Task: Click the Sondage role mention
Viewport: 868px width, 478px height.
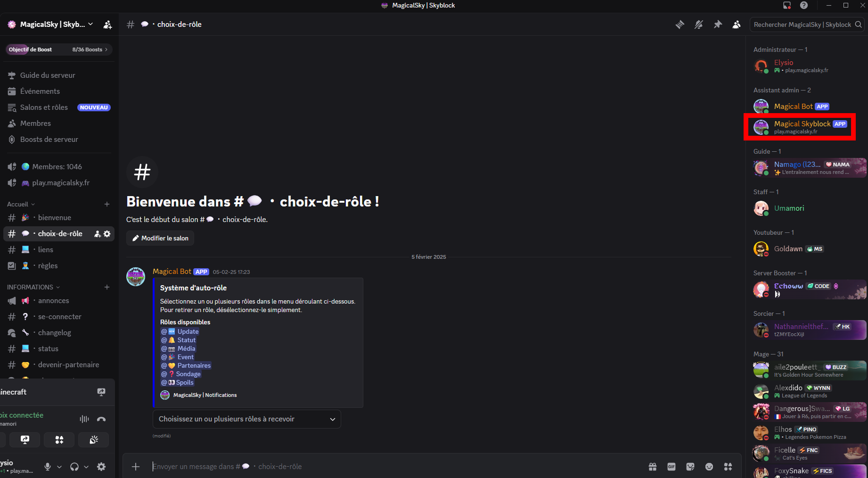Action: click(181, 374)
